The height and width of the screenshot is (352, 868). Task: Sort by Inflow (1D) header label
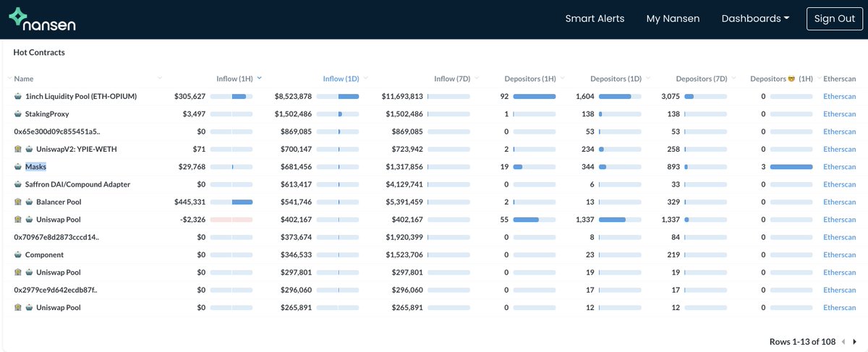[341, 78]
